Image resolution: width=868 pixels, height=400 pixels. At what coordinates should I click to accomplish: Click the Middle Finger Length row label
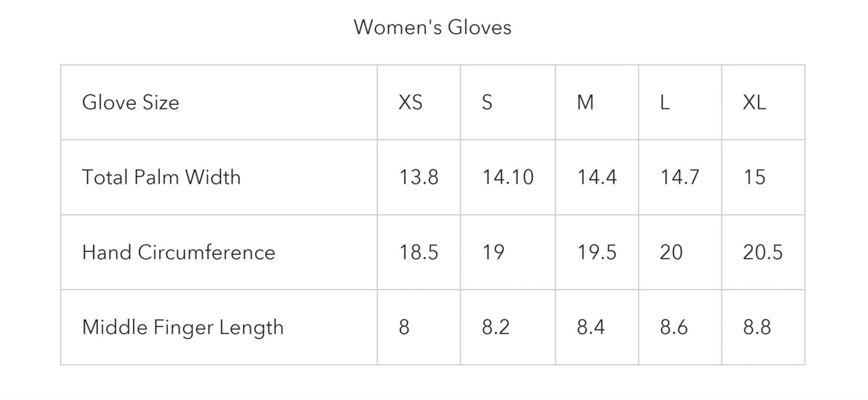[x=183, y=328]
